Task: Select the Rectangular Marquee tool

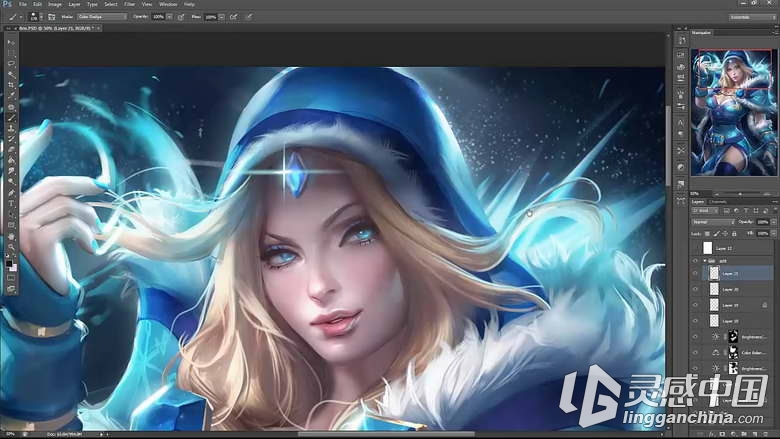Action: pos(11,53)
